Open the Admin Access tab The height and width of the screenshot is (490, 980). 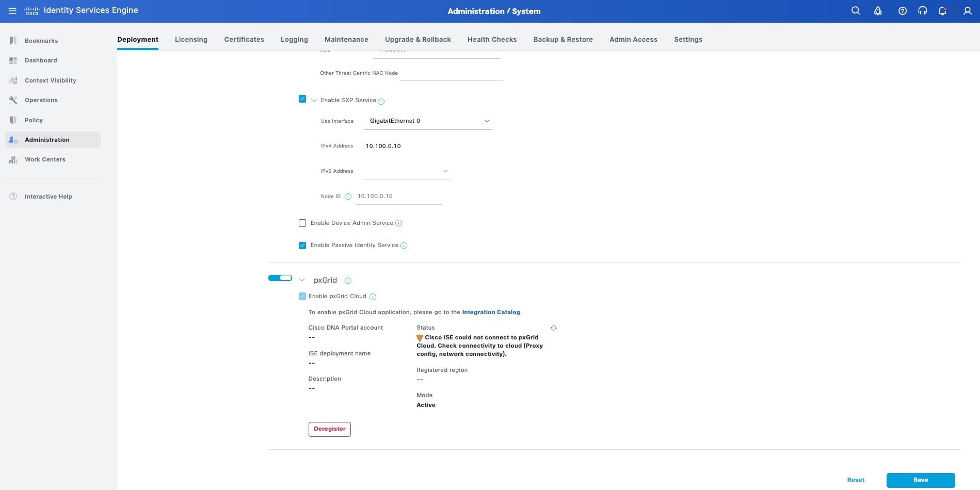(x=633, y=39)
